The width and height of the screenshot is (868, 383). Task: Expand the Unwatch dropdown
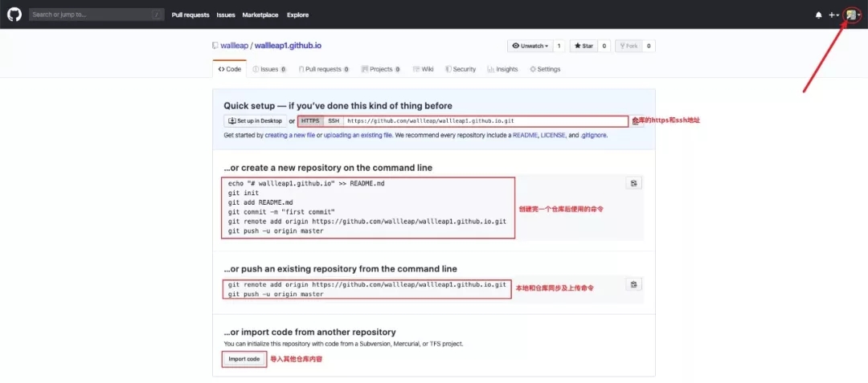530,46
